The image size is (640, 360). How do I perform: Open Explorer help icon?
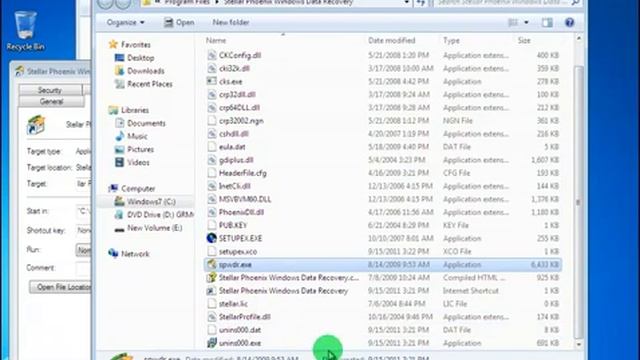point(569,22)
